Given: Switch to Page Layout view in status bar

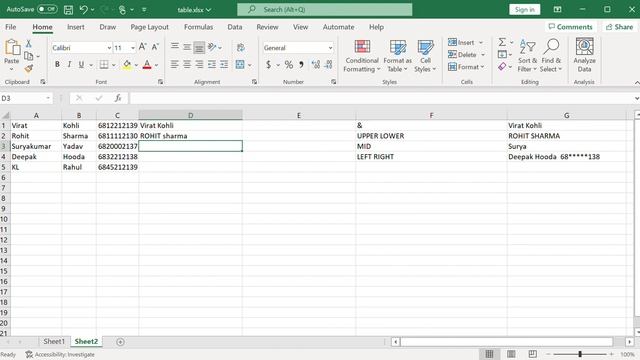Looking at the screenshot, I should tap(511, 354).
